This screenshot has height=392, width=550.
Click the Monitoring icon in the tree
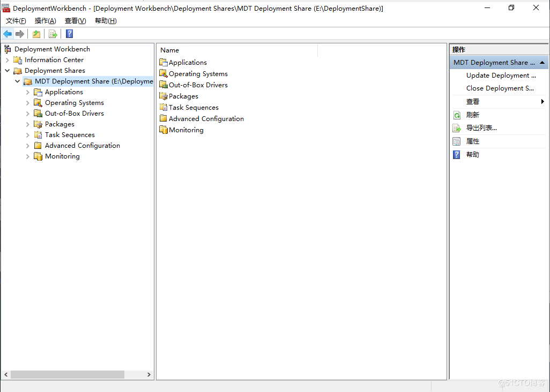click(x=38, y=156)
